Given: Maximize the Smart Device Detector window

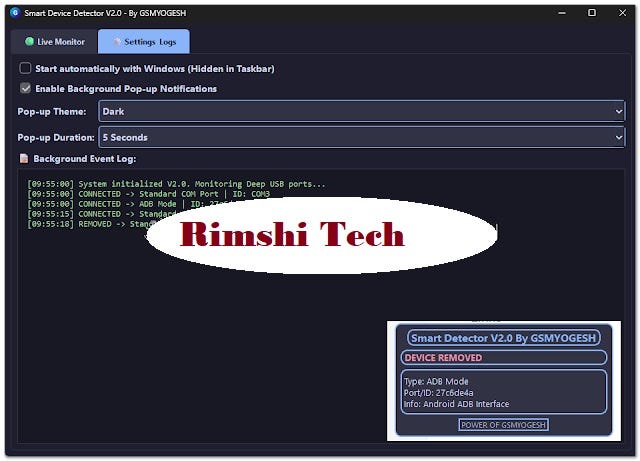Looking at the screenshot, I should coord(592,13).
